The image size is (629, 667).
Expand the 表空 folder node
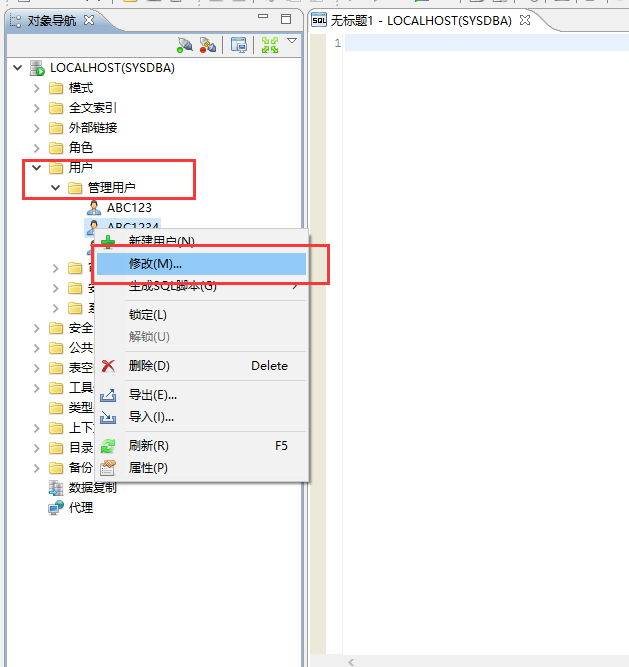pos(37,368)
